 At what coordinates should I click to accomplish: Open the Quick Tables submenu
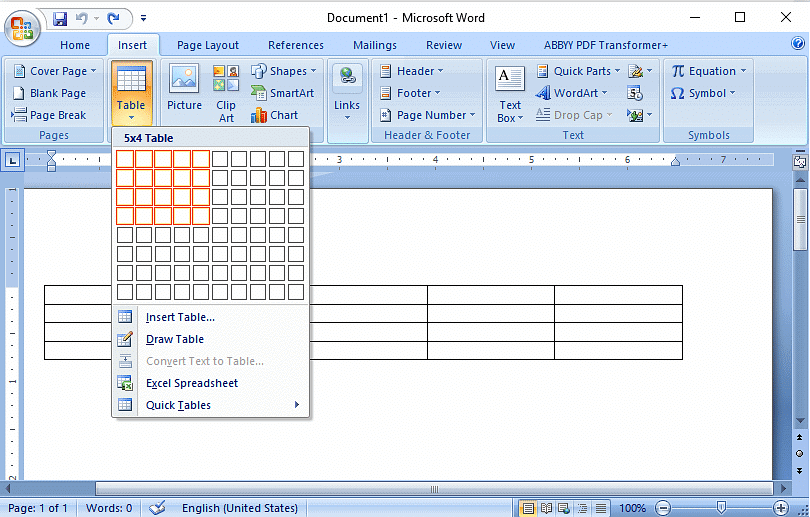[211, 405]
